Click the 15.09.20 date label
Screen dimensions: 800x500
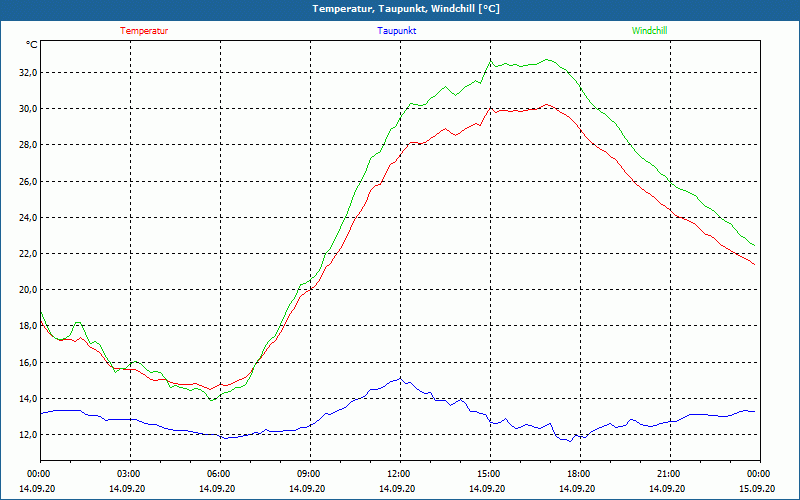click(757, 488)
